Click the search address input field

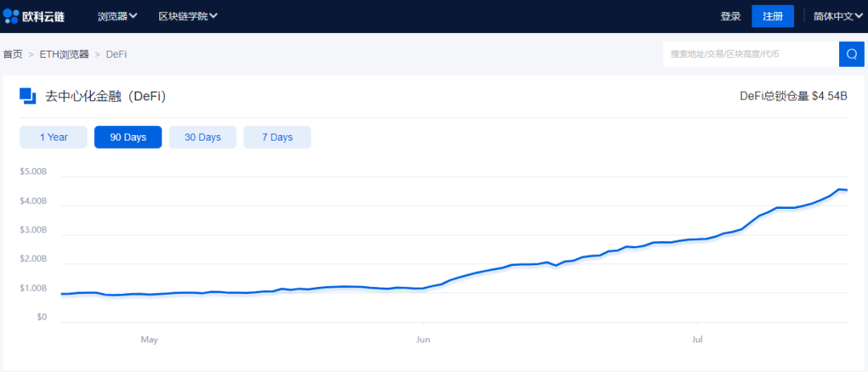[751, 55]
